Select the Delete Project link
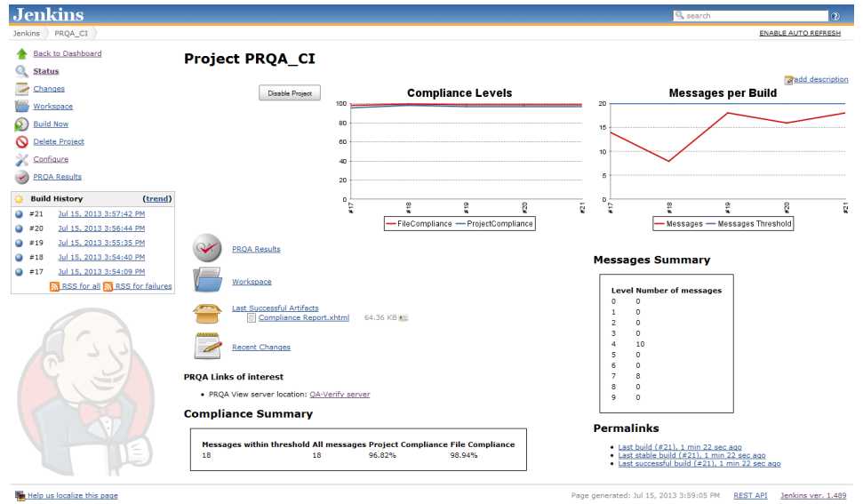Screen dimensions: 863x504 point(59,141)
